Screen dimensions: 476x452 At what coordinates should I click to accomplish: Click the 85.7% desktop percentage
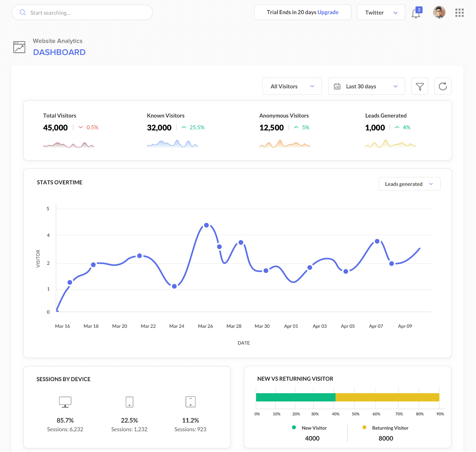[x=65, y=421]
